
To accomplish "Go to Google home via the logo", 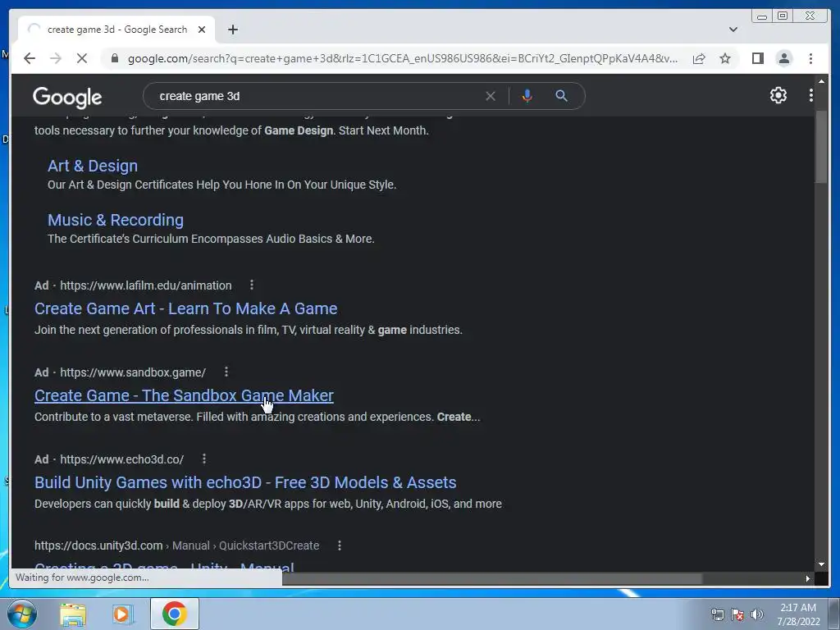I will (x=67, y=97).
